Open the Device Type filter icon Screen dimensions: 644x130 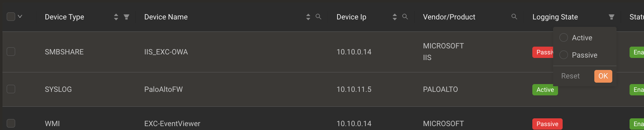pos(126,17)
